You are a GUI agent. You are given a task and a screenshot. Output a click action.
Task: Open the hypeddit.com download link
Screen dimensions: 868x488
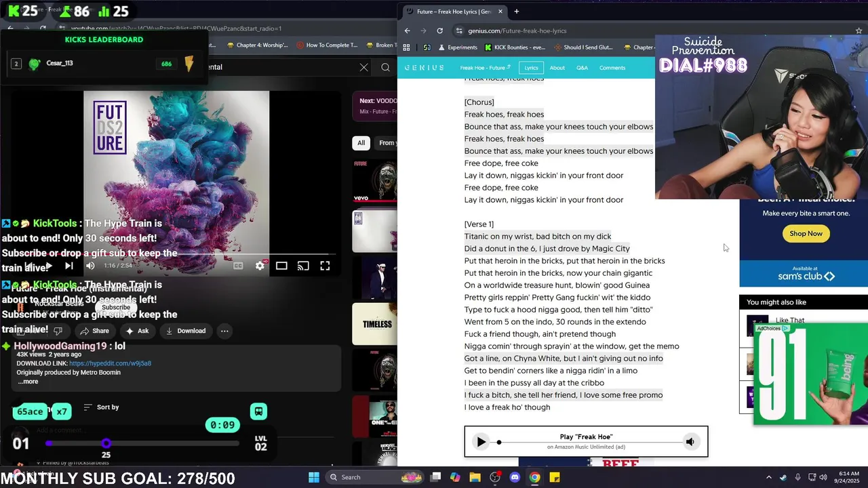point(110,363)
